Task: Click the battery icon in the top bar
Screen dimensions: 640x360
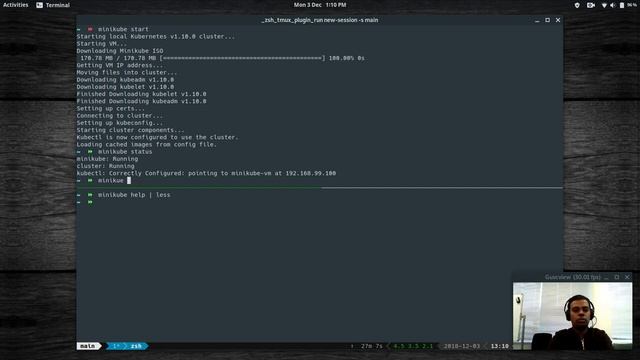Action: tap(622, 5)
